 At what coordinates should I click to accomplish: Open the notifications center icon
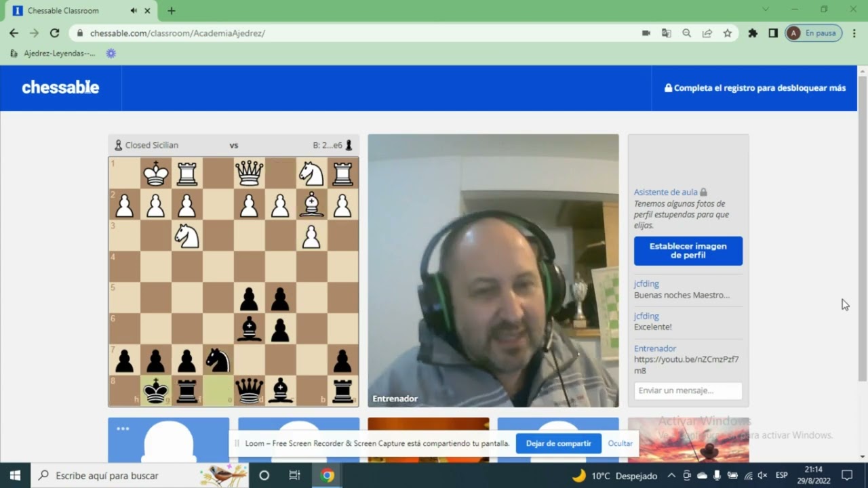847,475
